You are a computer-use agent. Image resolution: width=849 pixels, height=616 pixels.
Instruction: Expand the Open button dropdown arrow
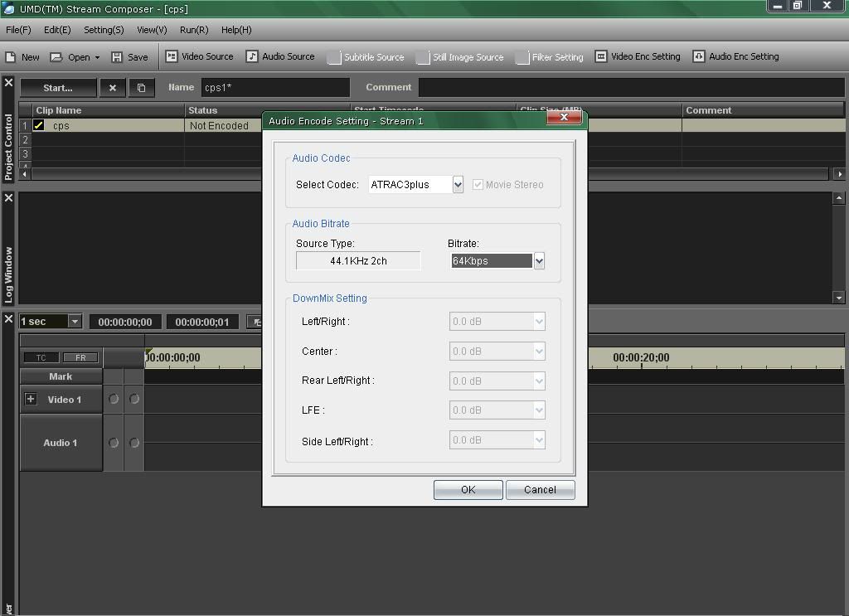[x=98, y=57]
